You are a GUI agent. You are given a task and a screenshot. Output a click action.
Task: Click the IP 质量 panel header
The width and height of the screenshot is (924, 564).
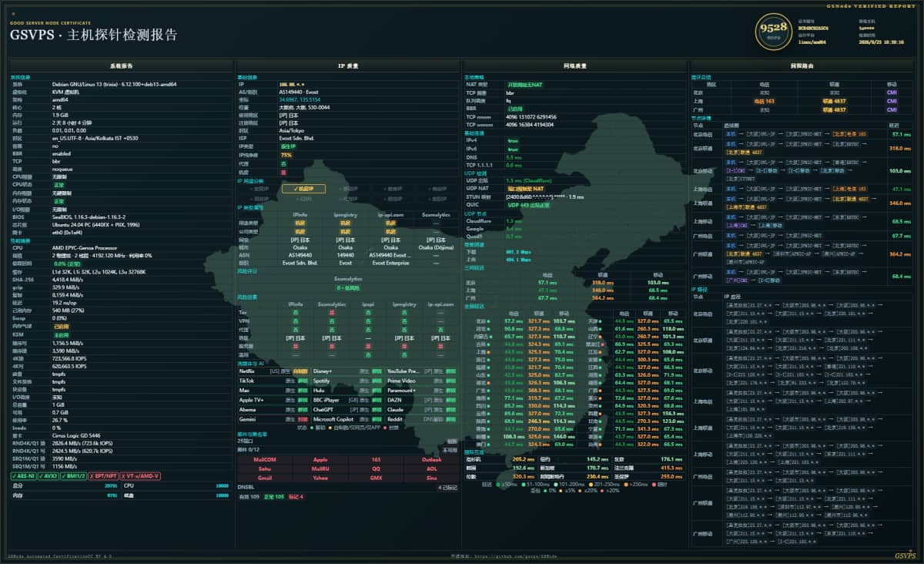347,66
